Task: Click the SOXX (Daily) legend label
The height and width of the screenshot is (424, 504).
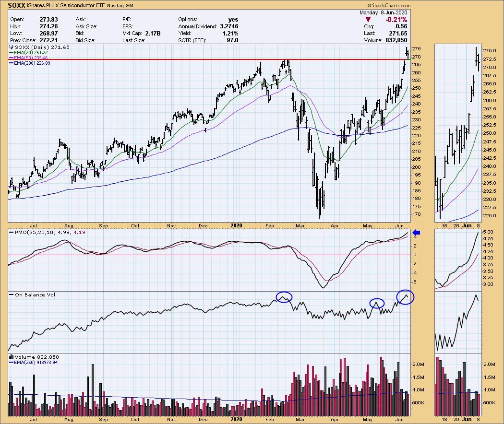Action: (32, 47)
